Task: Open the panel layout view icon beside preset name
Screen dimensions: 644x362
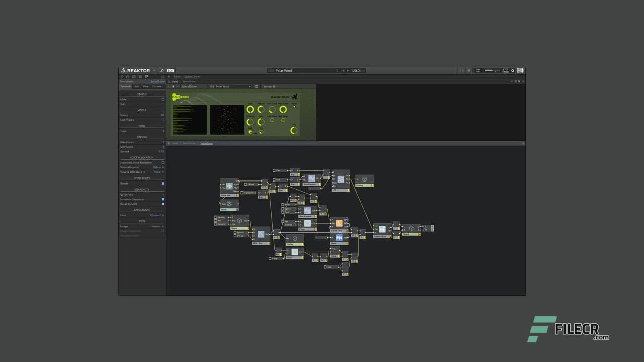Action: [x=256, y=87]
